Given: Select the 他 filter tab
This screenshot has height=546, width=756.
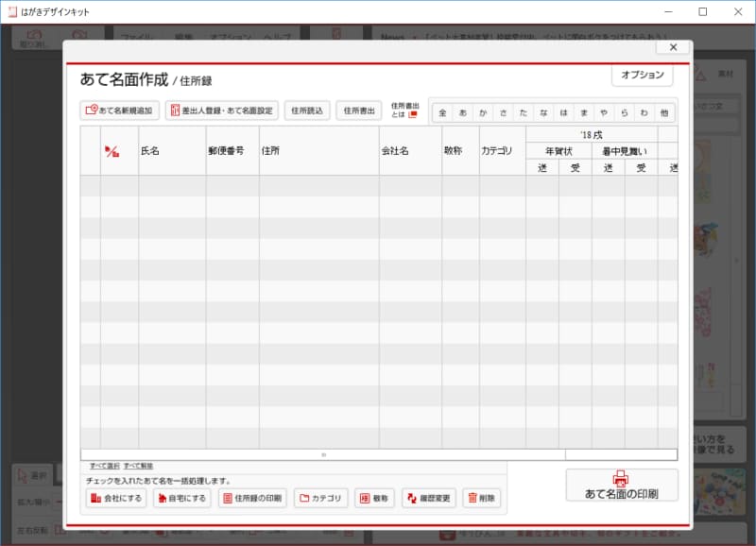Looking at the screenshot, I should click(x=664, y=112).
